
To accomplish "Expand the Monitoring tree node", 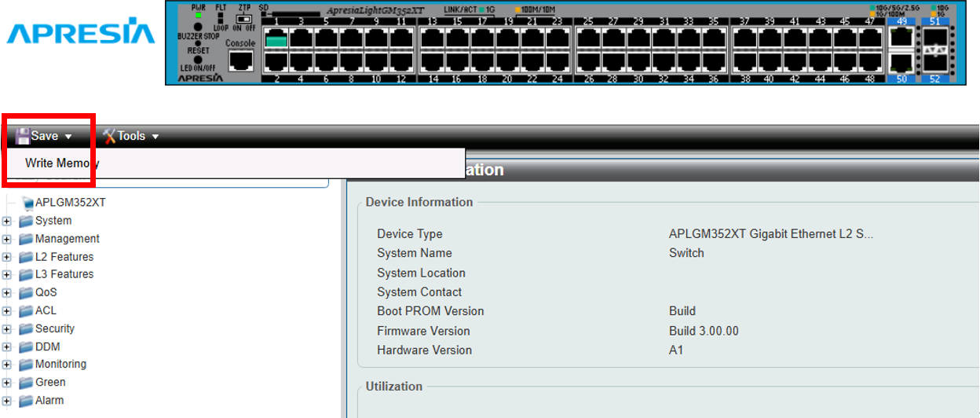I will coord(7,365).
